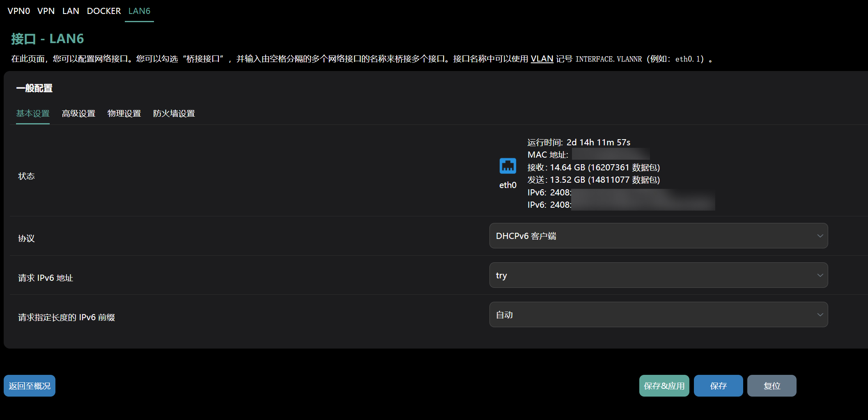Select the LAN6 interface tab
Viewport: 868px width, 420px height.
coord(139,11)
